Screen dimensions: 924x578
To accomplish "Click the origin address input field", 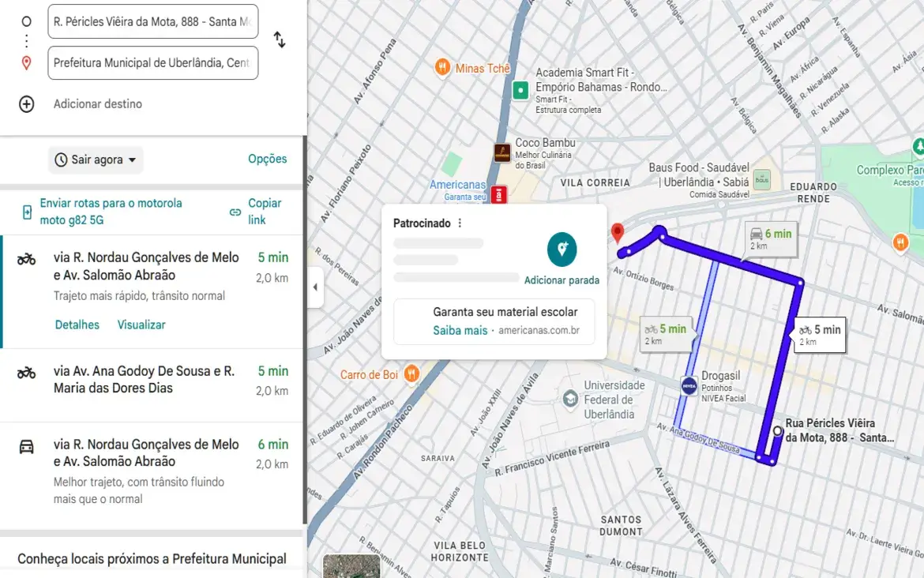I will (x=152, y=21).
